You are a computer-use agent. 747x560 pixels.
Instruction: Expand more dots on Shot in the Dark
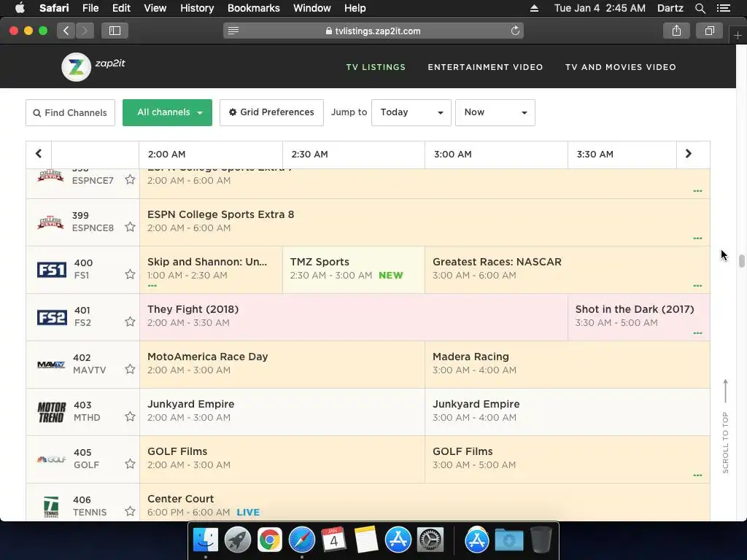tap(697, 332)
